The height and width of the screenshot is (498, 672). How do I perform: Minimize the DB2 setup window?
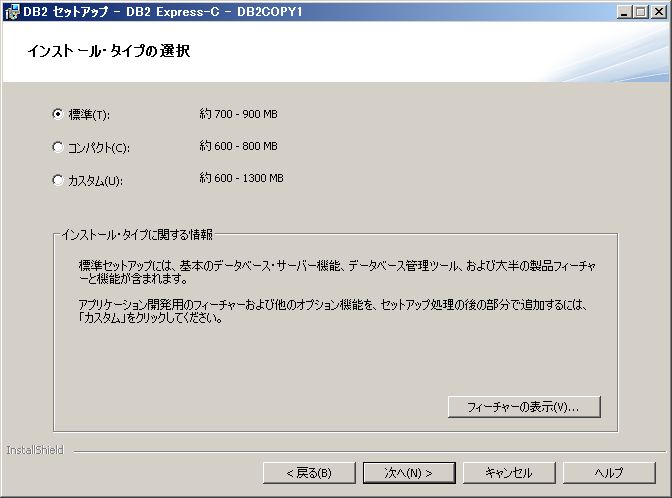624,12
